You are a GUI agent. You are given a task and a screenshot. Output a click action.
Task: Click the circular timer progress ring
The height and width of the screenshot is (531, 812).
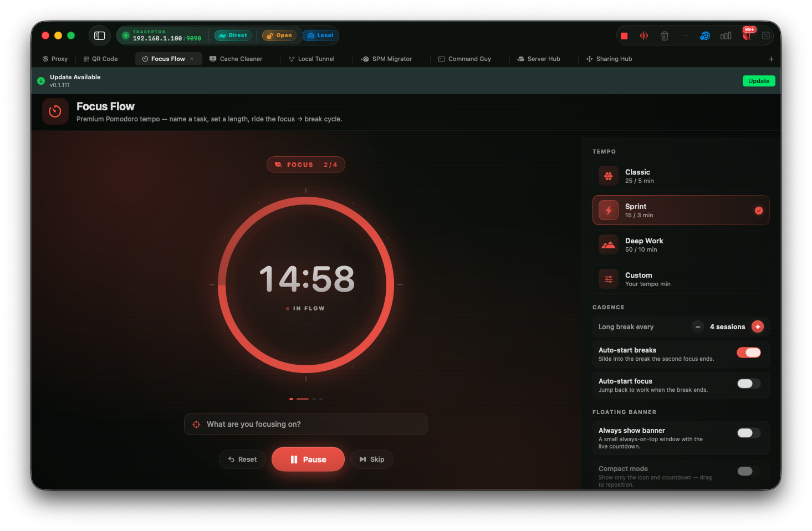coord(306,285)
